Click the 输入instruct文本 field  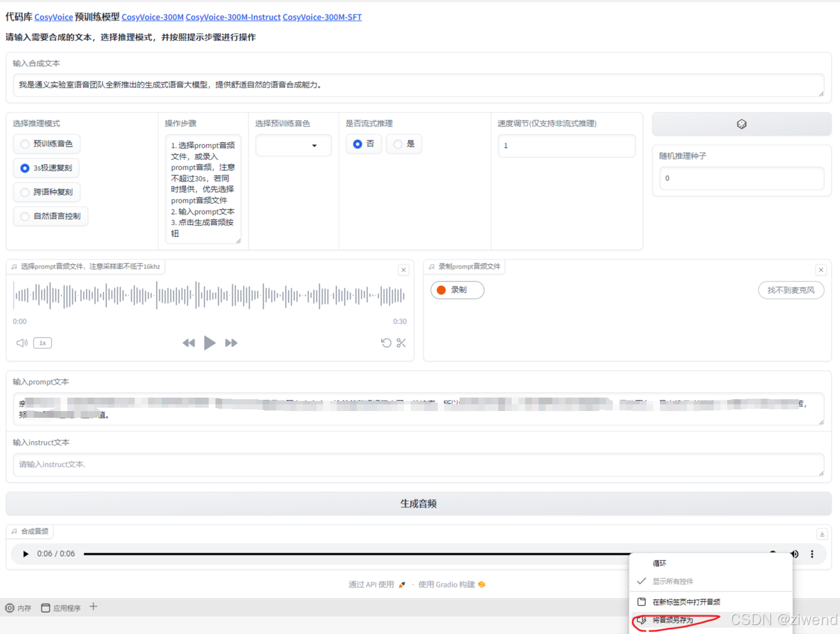[x=419, y=464]
